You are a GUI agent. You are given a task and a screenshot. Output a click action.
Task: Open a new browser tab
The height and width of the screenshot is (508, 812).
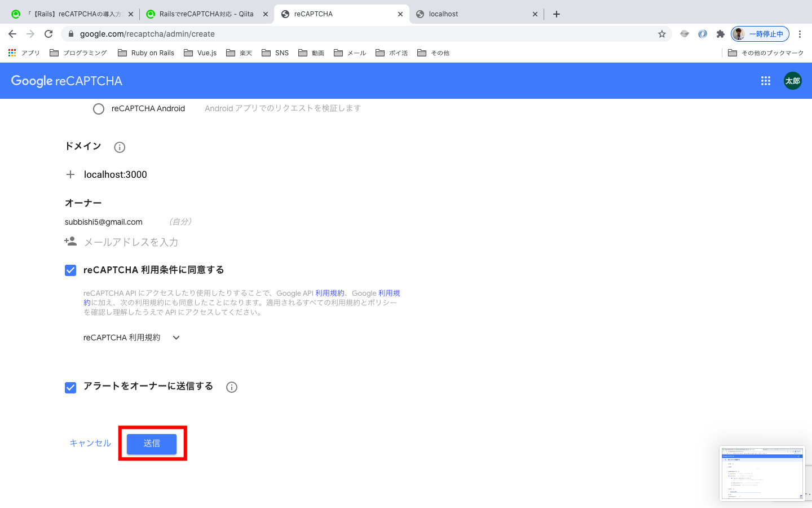pyautogui.click(x=557, y=14)
